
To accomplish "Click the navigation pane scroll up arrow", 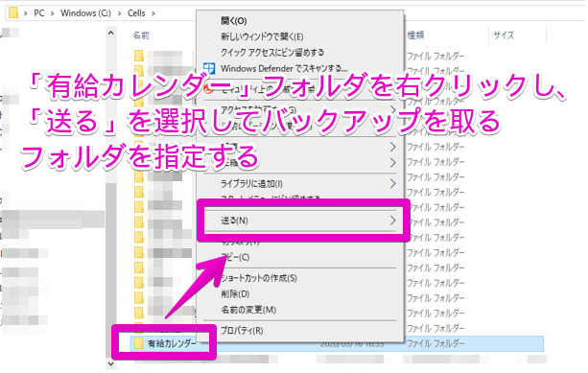I will click(x=111, y=33).
